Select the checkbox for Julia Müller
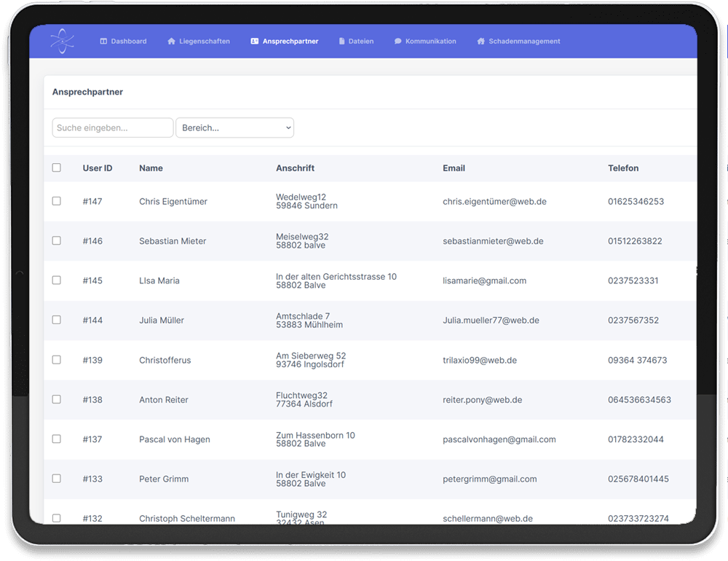The width and height of the screenshot is (728, 561). [x=57, y=320]
